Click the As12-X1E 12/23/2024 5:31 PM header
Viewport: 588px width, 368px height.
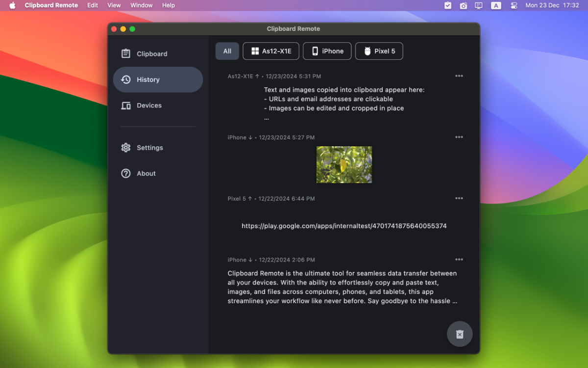[274, 77]
